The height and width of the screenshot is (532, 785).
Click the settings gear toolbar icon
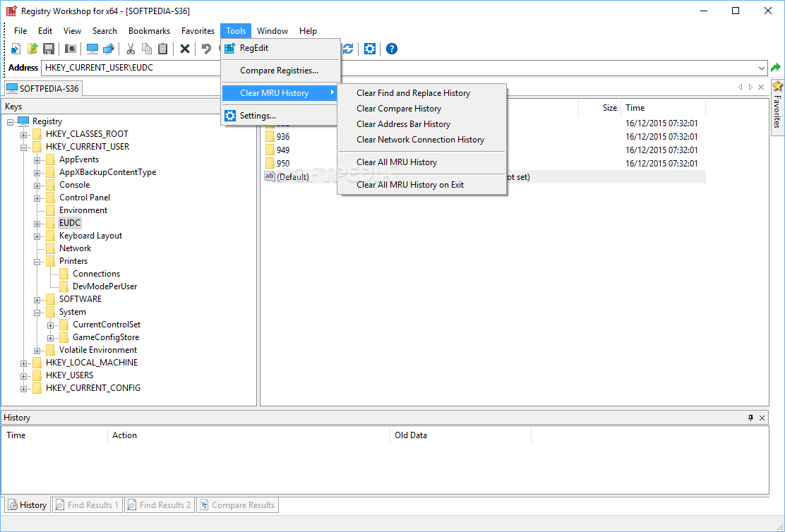[x=369, y=49]
